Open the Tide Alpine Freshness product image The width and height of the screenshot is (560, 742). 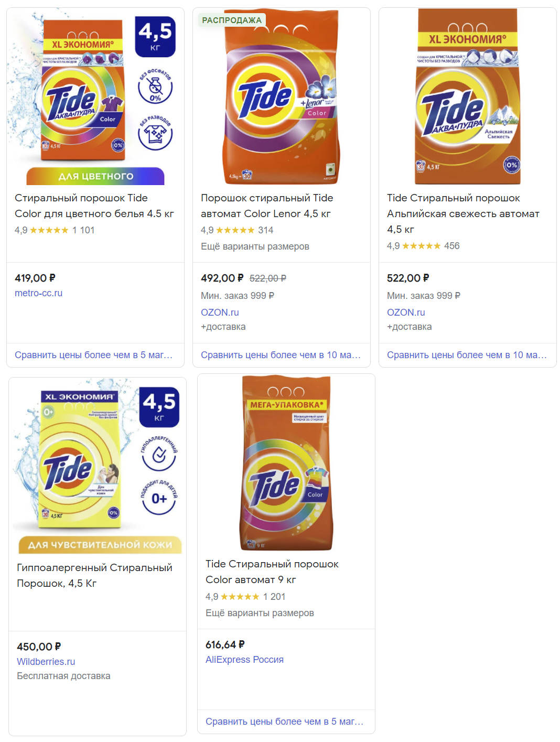[x=467, y=97]
